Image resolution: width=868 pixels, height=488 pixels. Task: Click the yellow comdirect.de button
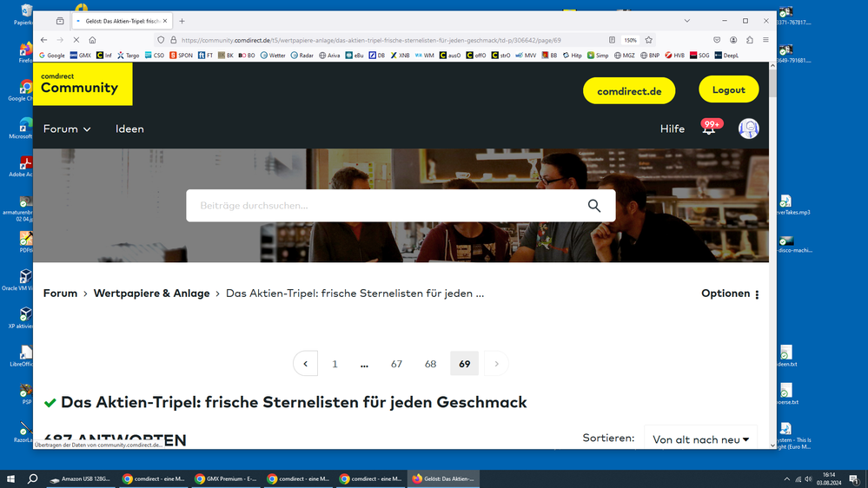[629, 91]
